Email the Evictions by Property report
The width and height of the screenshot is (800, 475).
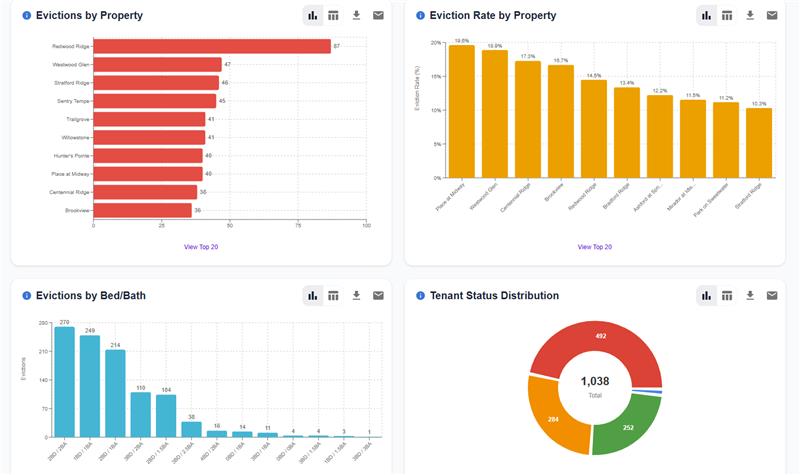pos(378,16)
